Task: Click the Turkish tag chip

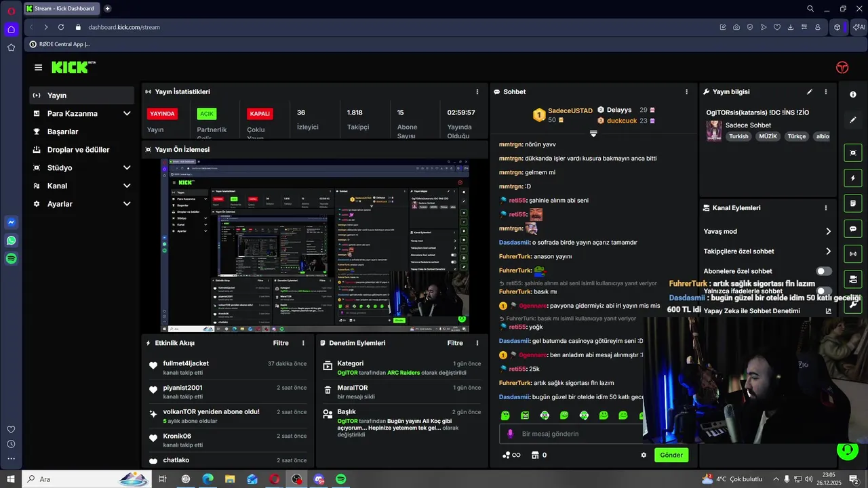Action: coord(738,136)
